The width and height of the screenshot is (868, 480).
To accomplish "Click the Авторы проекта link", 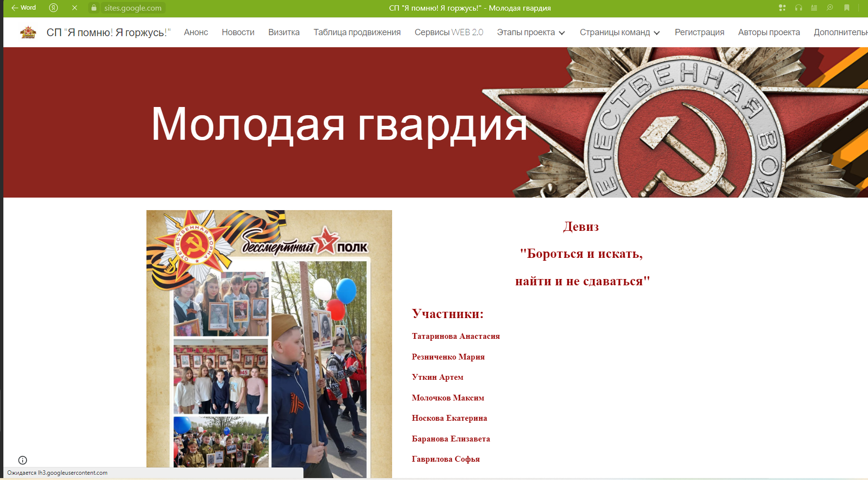I will click(x=769, y=32).
